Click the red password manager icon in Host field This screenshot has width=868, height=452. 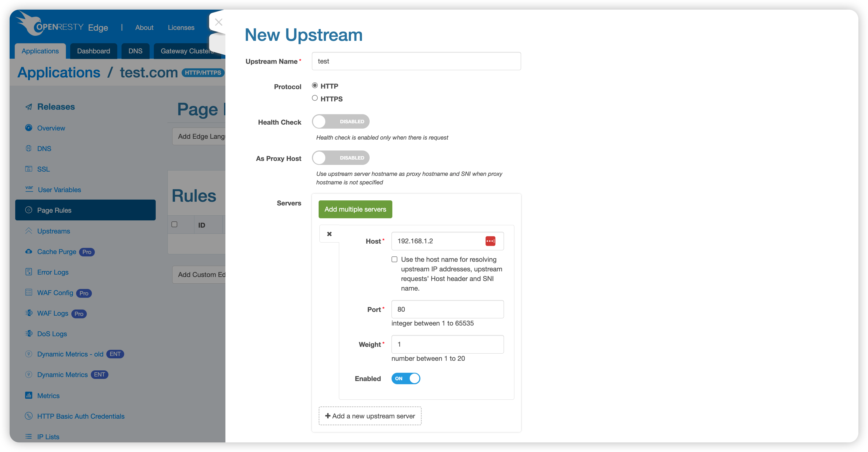click(490, 241)
